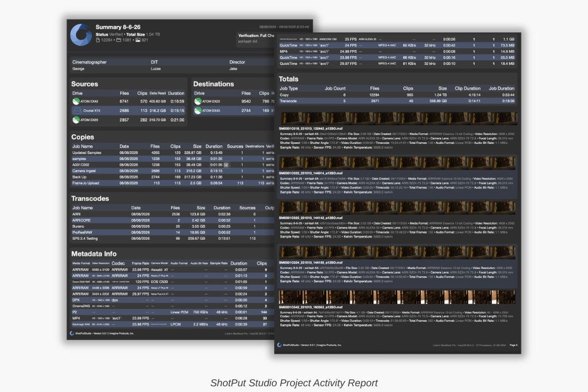Click the CinemaDNG media format row
This screenshot has width=588, height=392.
[x=172, y=306]
